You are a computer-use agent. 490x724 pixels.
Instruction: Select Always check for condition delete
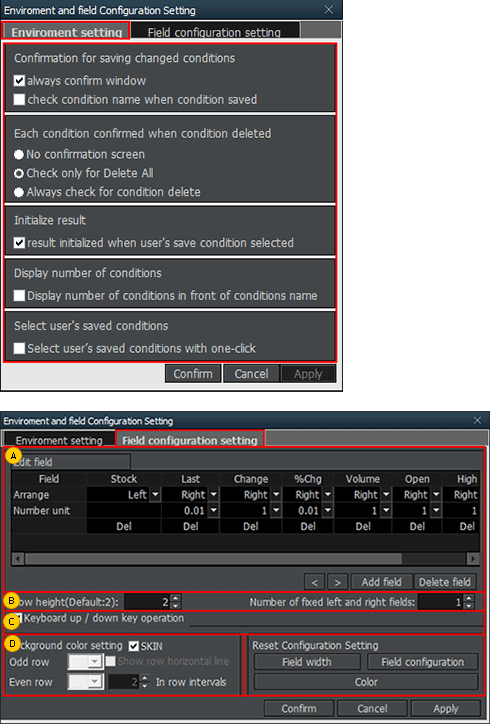click(x=18, y=192)
